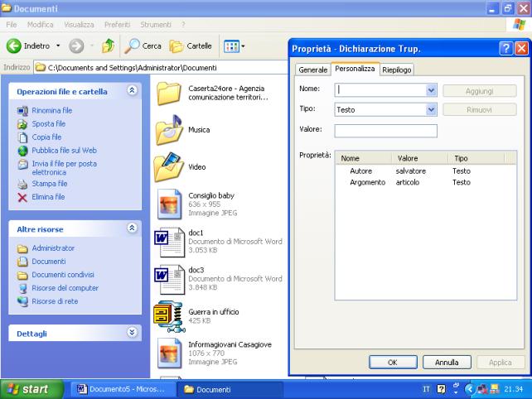Click the Risorse di rete icon
The width and height of the screenshot is (532, 399).
(22, 301)
